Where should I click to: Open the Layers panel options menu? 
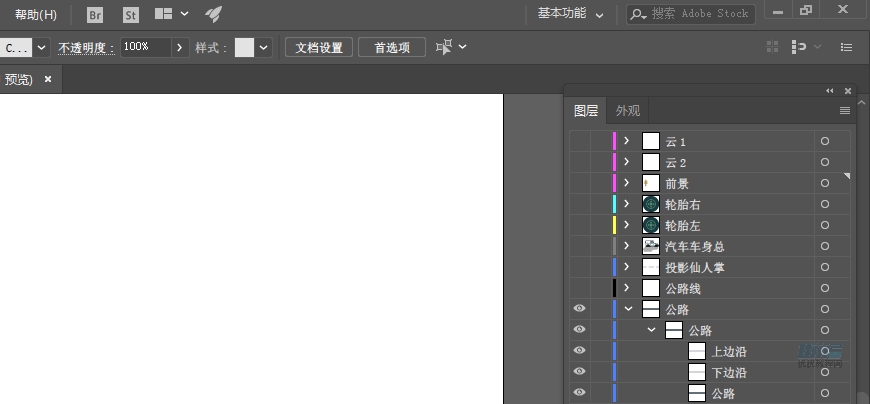pyautogui.click(x=845, y=110)
